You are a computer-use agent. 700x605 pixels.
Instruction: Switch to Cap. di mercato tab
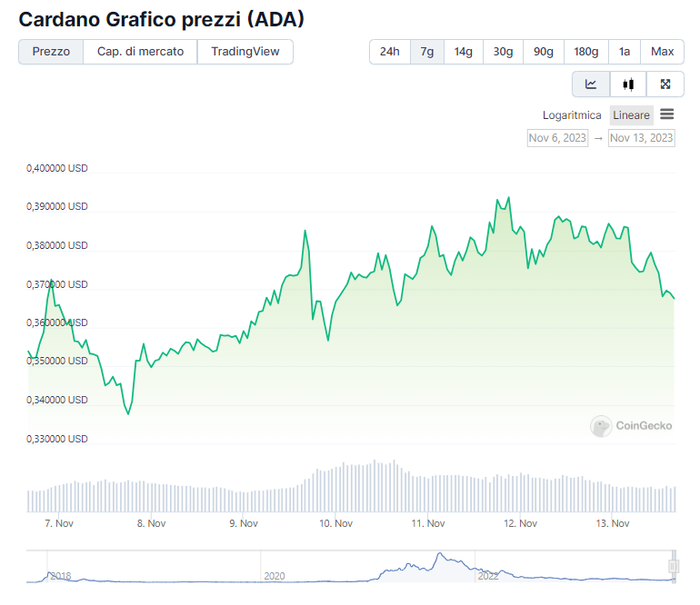coord(140,52)
